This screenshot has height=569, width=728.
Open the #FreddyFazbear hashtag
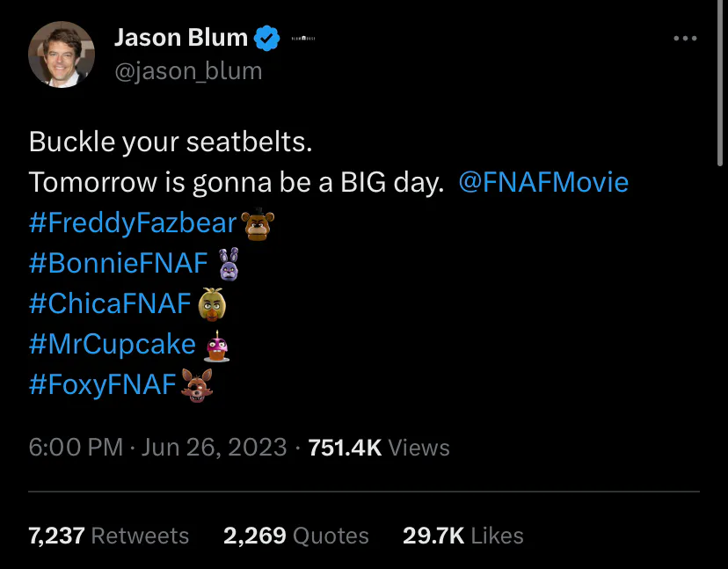pyautogui.click(x=132, y=222)
